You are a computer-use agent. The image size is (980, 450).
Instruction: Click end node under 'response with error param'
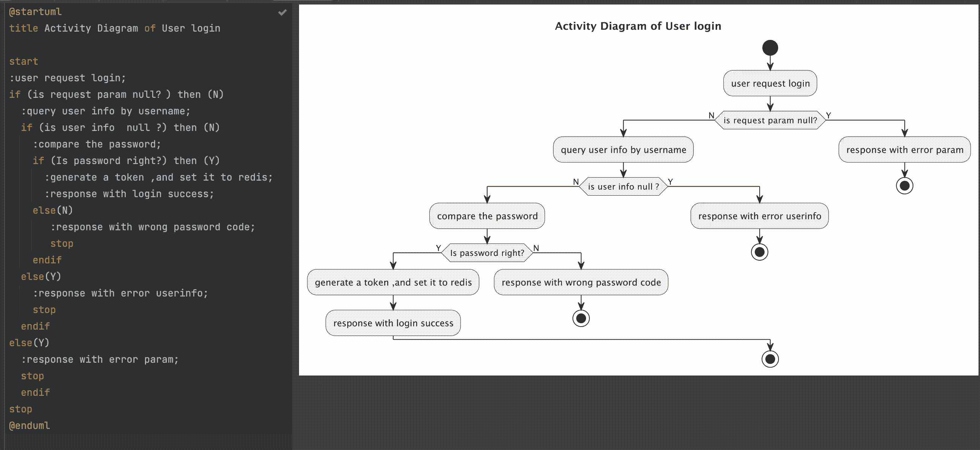[x=904, y=186]
